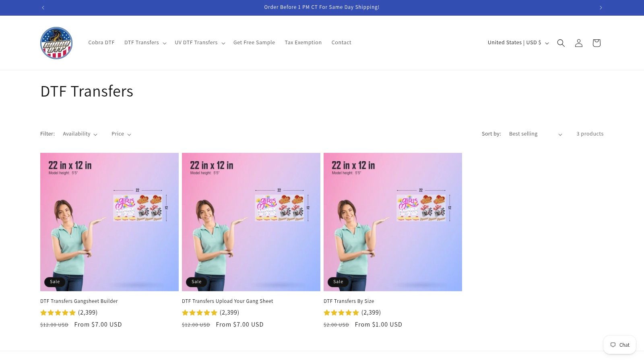The image size is (644, 362).
Task: Expand the DTF Transfers menu
Action: [145, 43]
